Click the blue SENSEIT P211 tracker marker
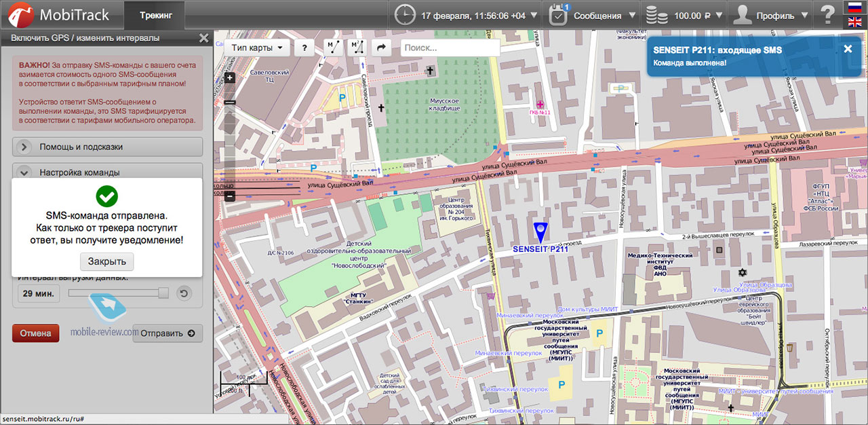This screenshot has height=425, width=868. [540, 232]
